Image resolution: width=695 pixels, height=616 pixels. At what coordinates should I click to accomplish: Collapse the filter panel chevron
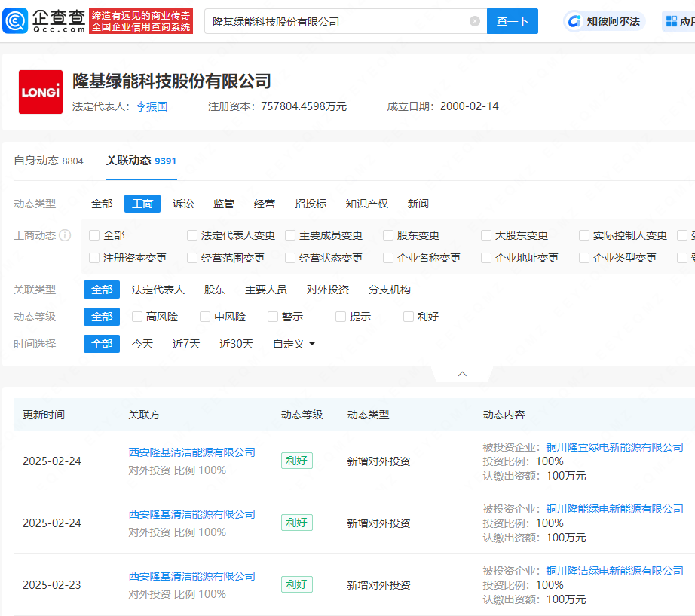462,374
